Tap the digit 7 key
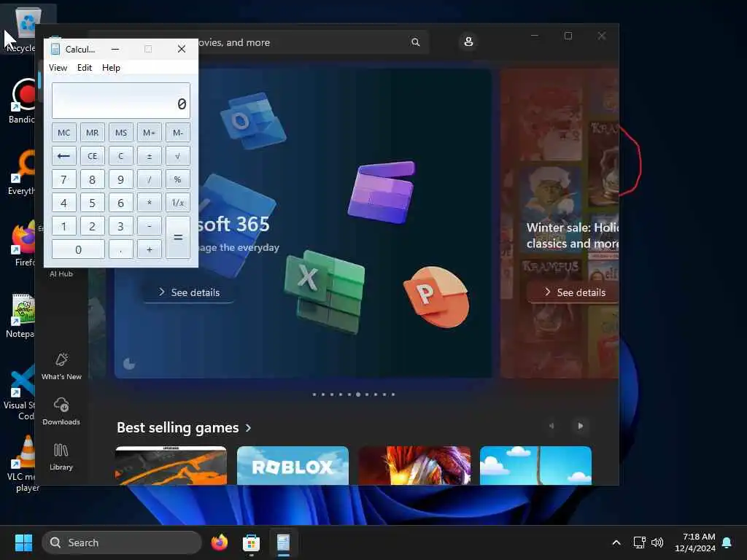Viewport: 747px width, 560px height. (x=64, y=179)
